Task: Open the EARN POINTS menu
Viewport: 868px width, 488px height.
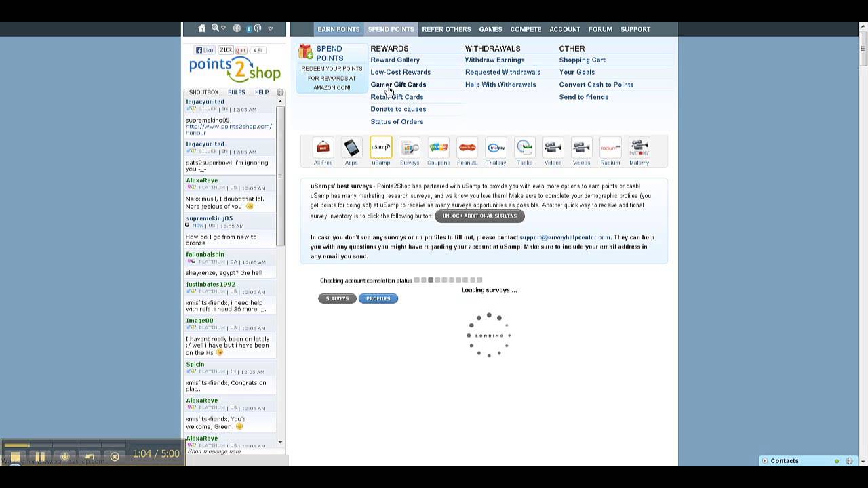Action: (x=338, y=29)
